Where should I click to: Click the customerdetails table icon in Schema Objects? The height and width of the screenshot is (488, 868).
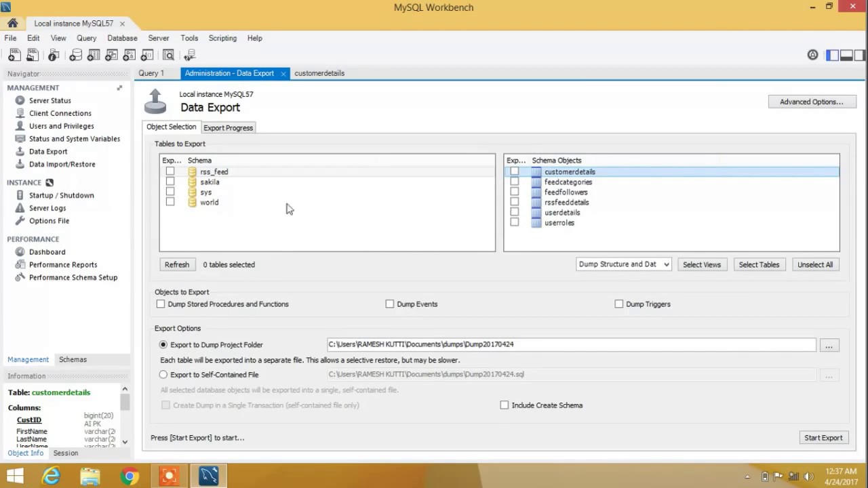click(x=536, y=172)
